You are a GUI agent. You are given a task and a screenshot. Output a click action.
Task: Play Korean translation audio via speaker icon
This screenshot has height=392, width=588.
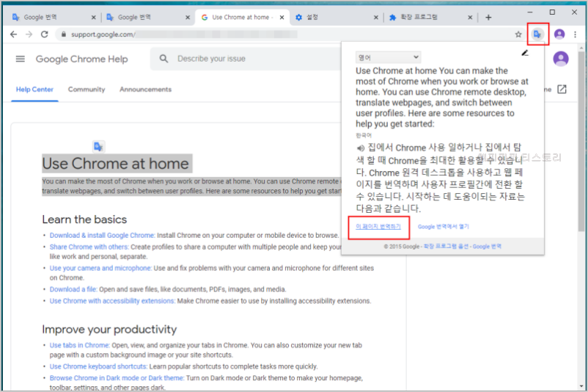click(x=361, y=148)
